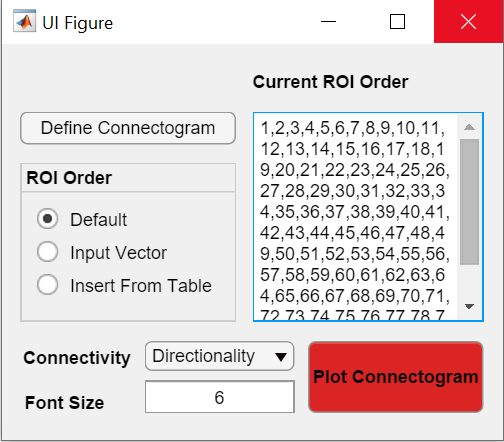Click the Define Connectogram button

[x=128, y=128]
